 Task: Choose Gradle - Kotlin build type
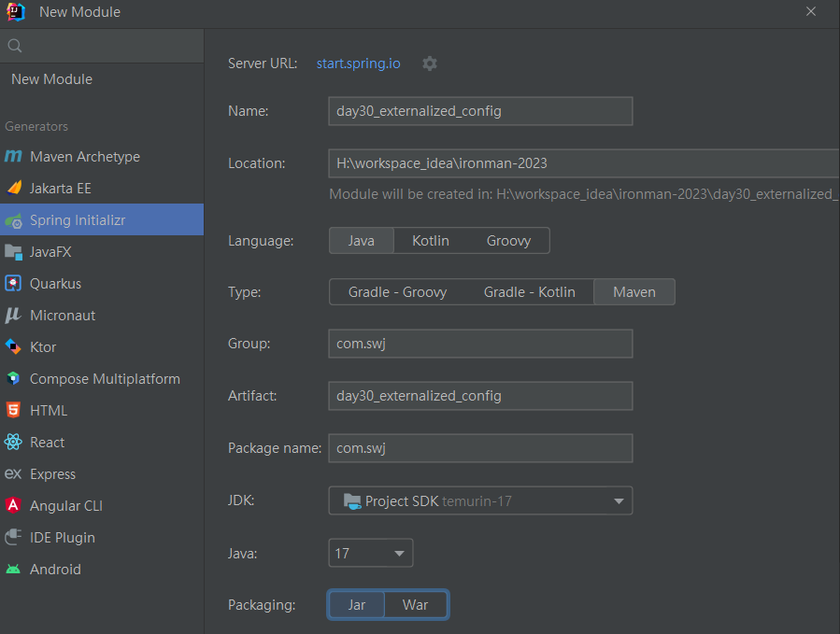tap(529, 292)
